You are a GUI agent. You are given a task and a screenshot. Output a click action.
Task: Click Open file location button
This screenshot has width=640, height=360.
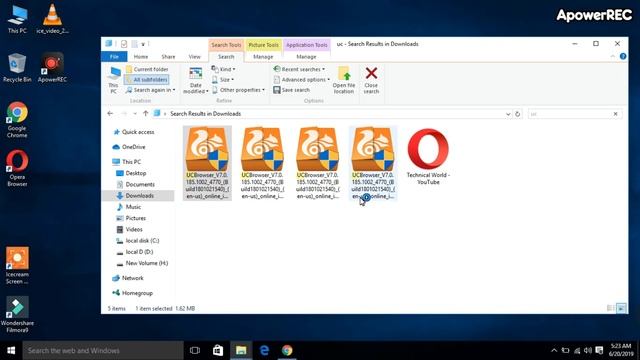pos(344,80)
